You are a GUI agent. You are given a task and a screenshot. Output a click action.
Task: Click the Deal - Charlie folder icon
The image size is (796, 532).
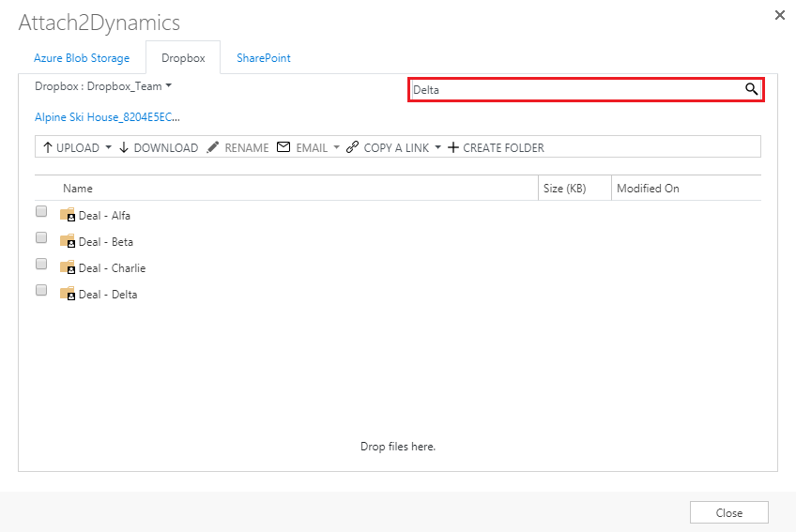[68, 267]
